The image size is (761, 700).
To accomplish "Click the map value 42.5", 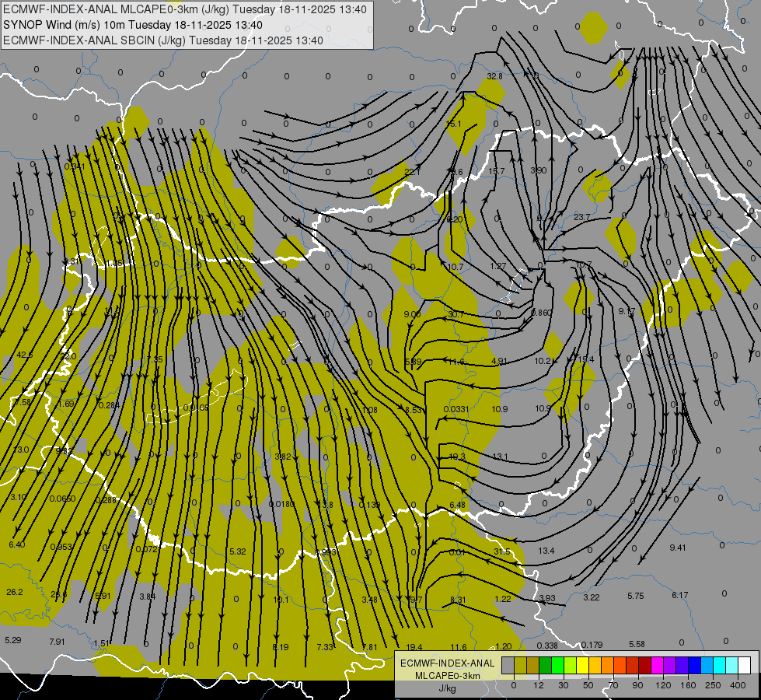I will coord(24,355).
